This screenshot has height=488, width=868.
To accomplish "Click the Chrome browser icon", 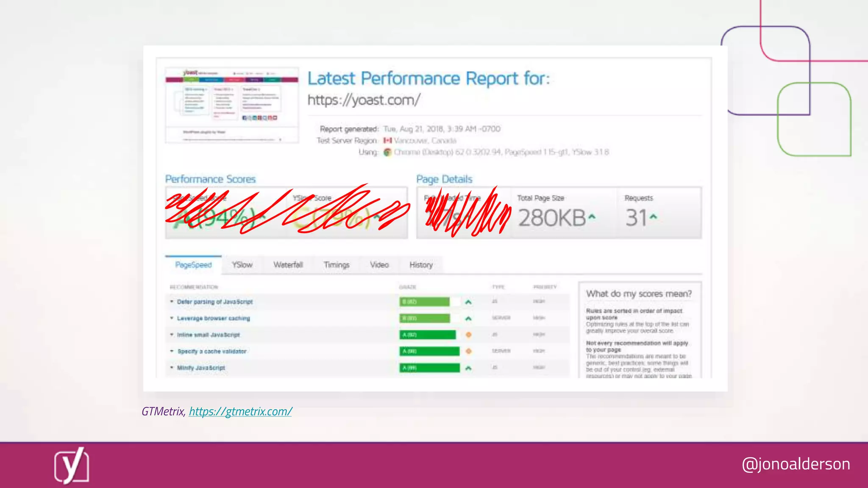I will point(387,152).
